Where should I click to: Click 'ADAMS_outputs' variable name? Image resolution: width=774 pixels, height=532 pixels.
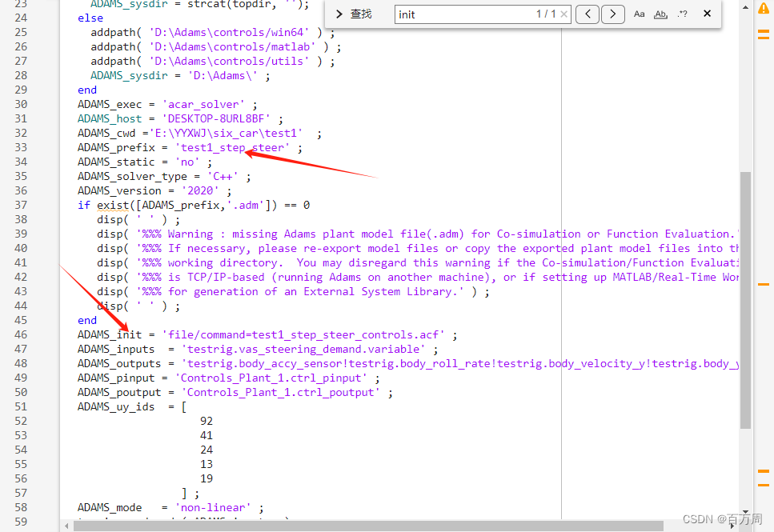click(119, 364)
